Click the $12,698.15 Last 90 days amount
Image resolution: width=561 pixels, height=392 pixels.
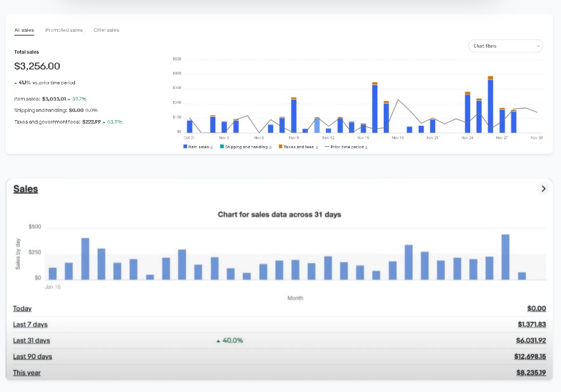[x=530, y=356]
